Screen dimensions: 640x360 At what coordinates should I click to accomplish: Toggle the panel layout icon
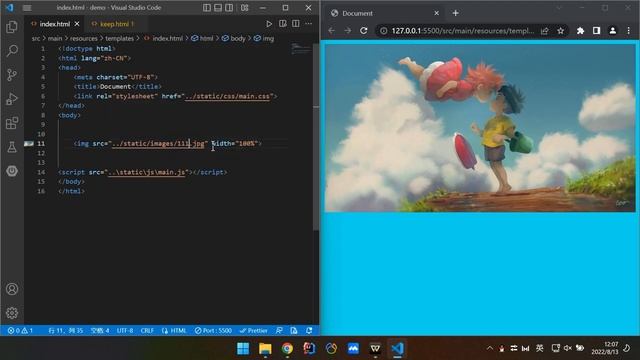tap(218, 8)
